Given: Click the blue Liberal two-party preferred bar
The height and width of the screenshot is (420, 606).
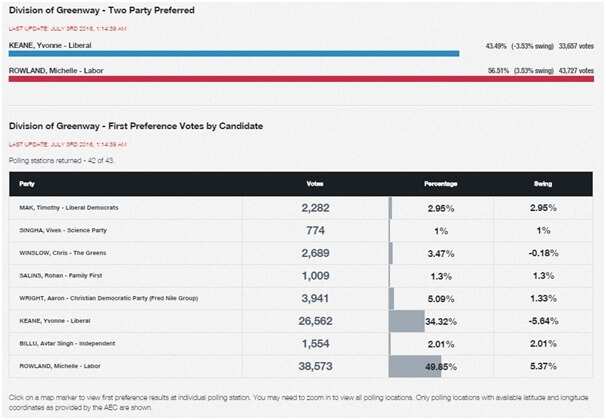Looking at the screenshot, I should coord(234,54).
